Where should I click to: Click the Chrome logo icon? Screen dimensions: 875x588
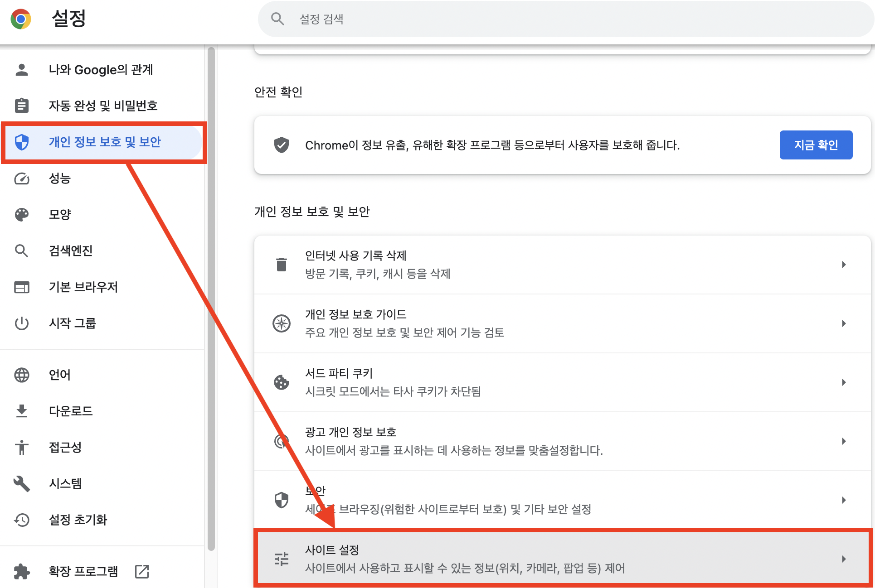click(x=21, y=19)
